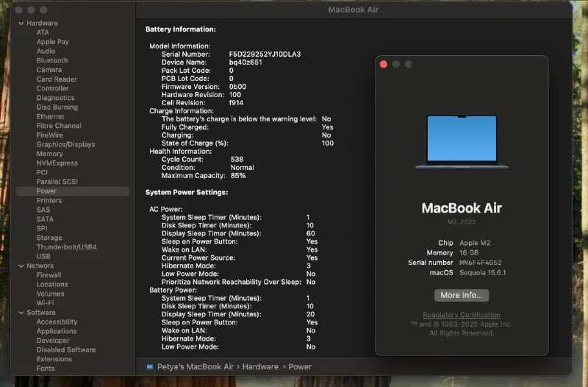
Task: Select SAS in the sidebar
Action: (43, 210)
